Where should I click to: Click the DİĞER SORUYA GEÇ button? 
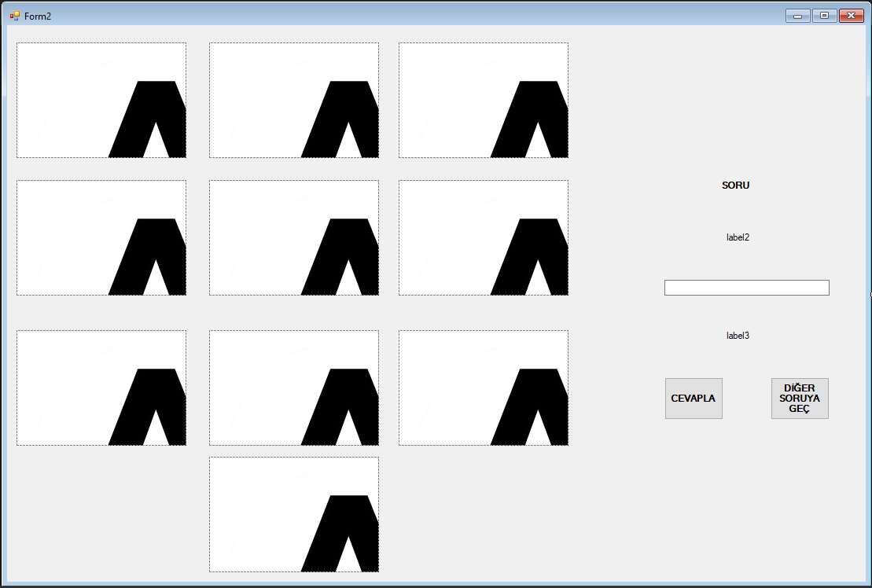coord(800,399)
